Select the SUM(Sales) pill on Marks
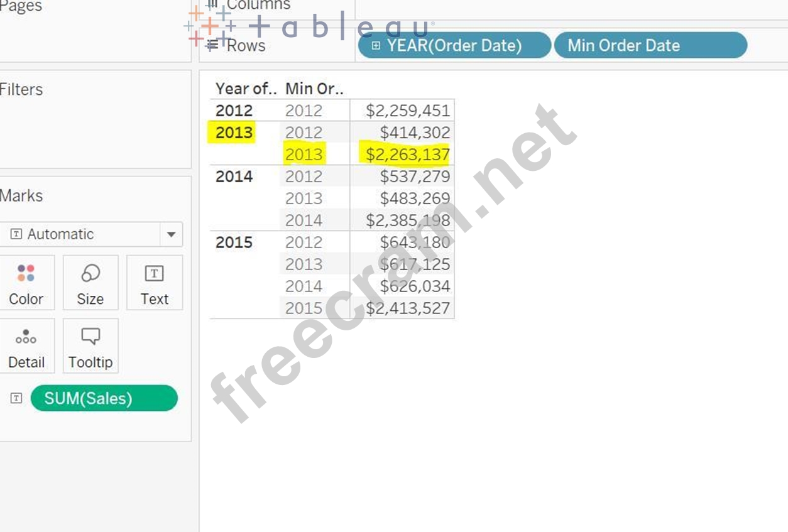Screen dimensions: 788x532 coord(104,398)
